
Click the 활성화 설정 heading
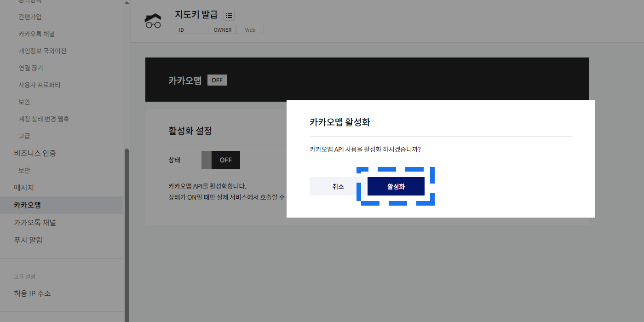(x=190, y=131)
